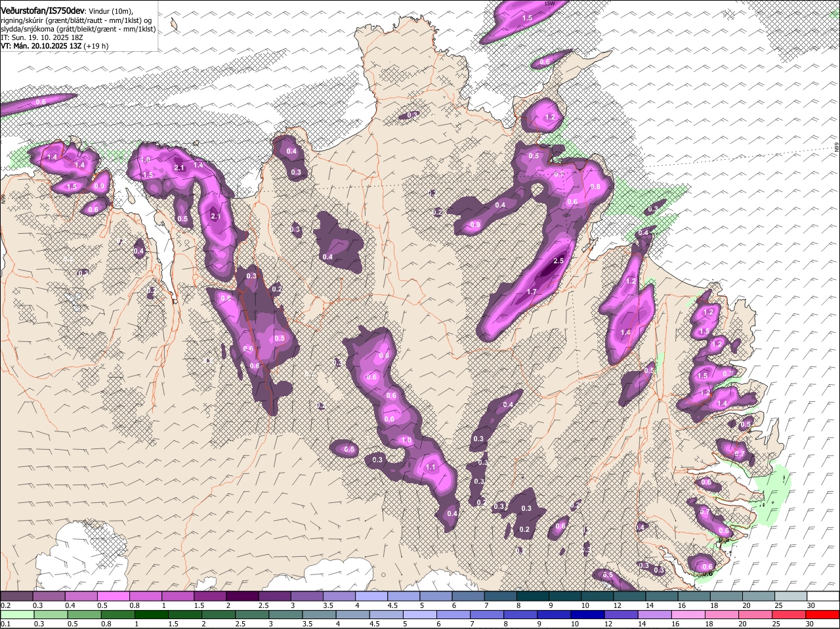The width and height of the screenshot is (840, 629).
Task: Click the 1.1 value label on the map
Action: pos(431,467)
